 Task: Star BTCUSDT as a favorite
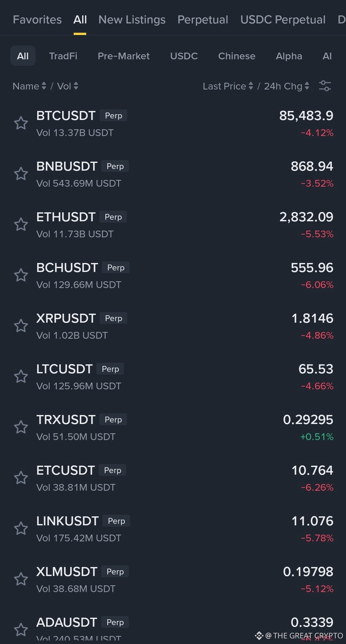pos(21,123)
